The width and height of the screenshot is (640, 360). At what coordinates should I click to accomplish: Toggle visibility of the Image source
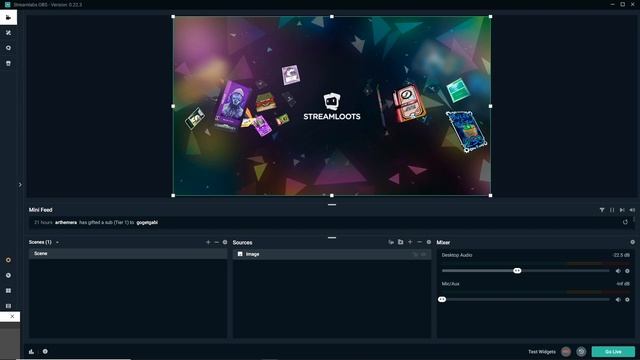tap(424, 254)
